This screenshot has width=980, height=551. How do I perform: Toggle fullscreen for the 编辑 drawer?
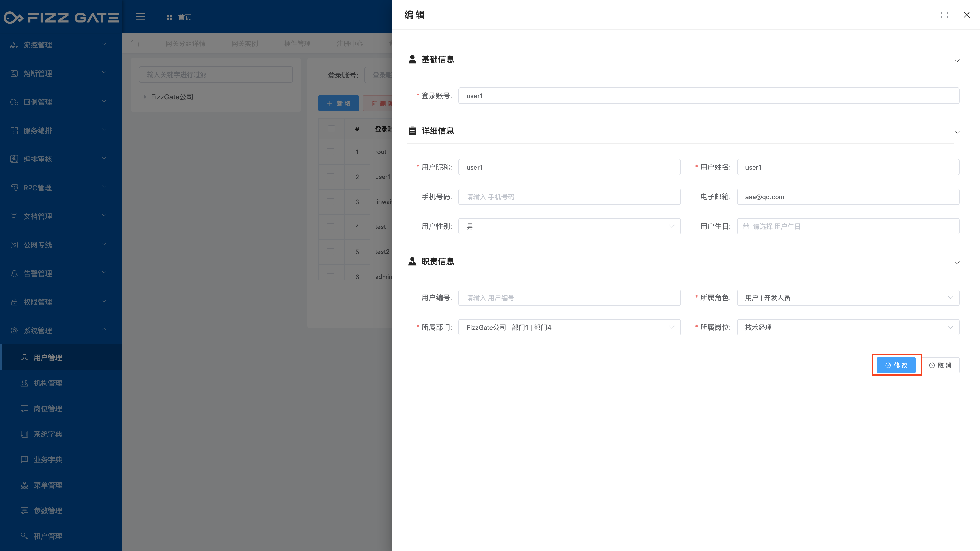944,15
